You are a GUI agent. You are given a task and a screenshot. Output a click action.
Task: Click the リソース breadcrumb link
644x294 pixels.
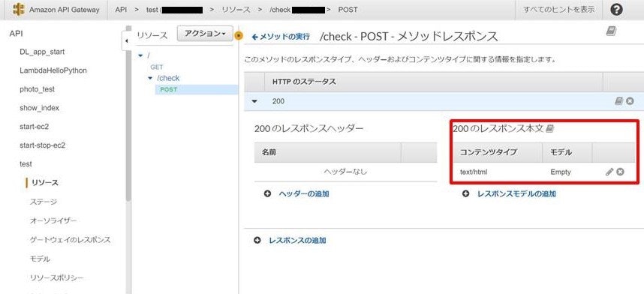tap(236, 10)
